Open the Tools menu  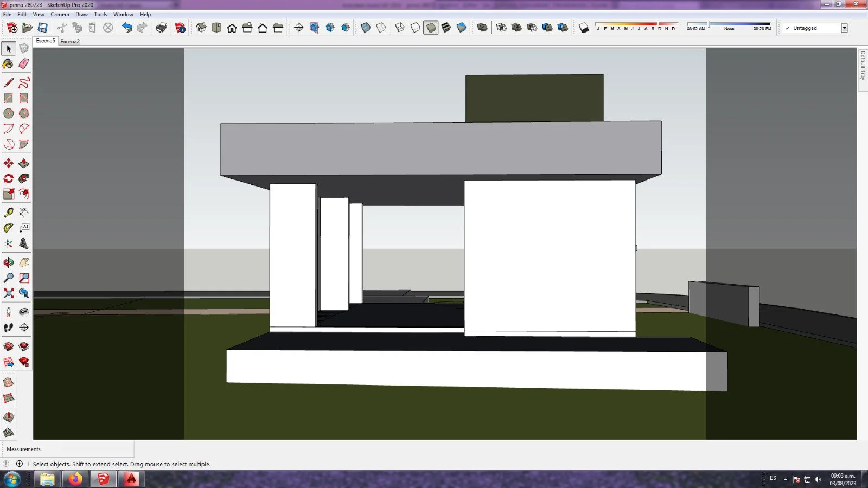100,15
